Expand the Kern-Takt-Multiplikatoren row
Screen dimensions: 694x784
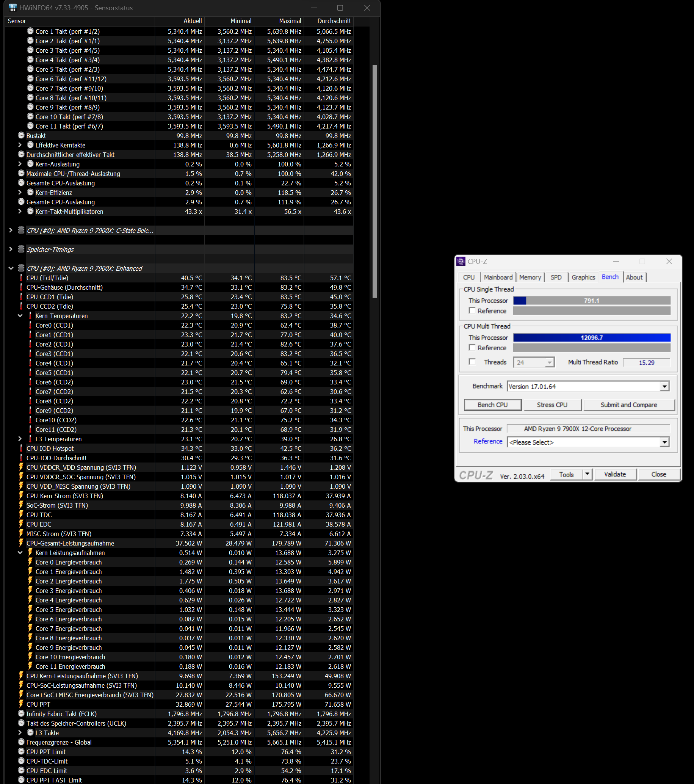pos(20,211)
